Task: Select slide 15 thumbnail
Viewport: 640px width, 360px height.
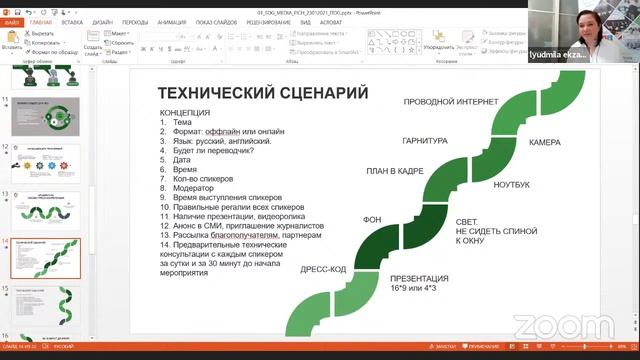Action: tap(45, 306)
